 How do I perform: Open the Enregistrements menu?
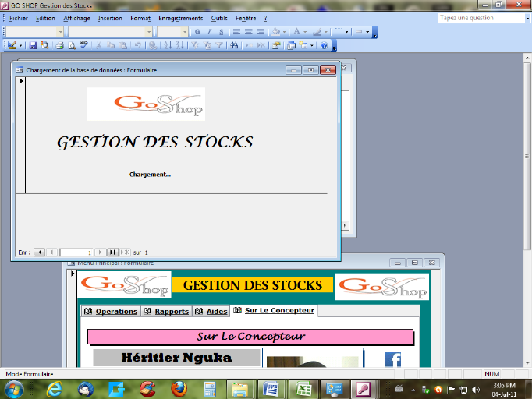point(180,18)
